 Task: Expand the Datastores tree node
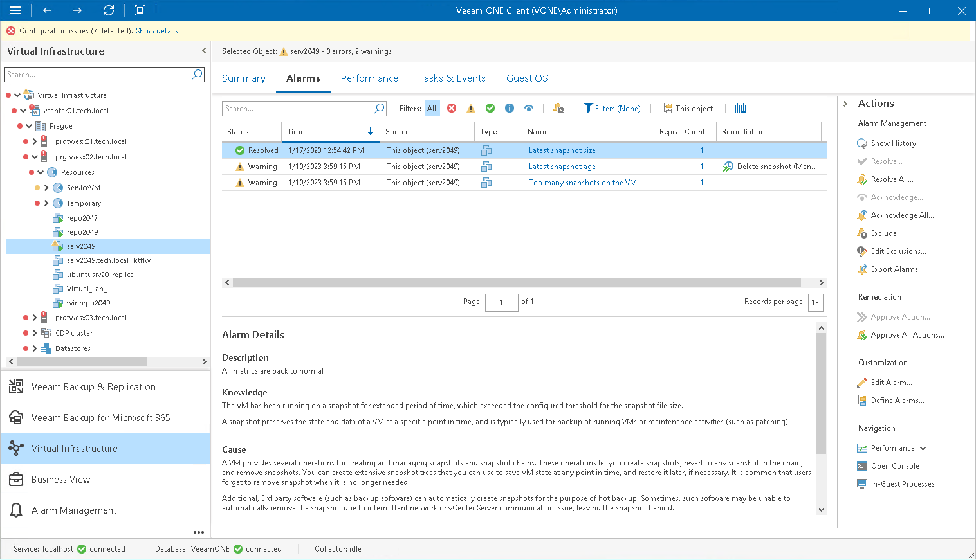pos(35,348)
